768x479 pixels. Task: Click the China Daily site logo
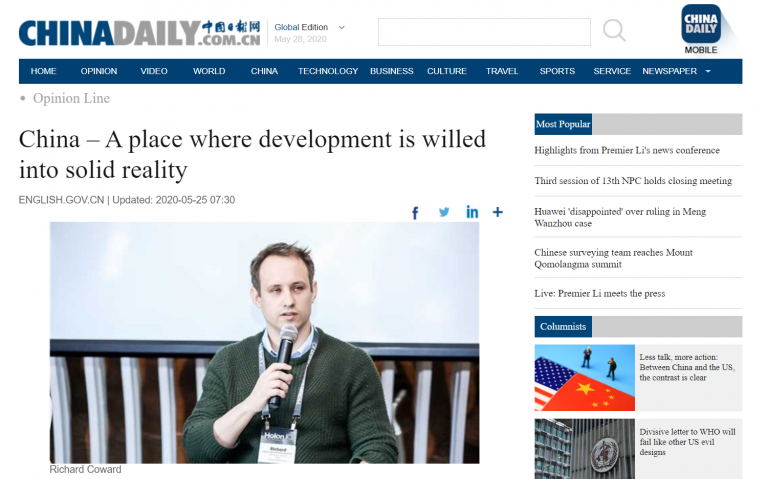(139, 32)
